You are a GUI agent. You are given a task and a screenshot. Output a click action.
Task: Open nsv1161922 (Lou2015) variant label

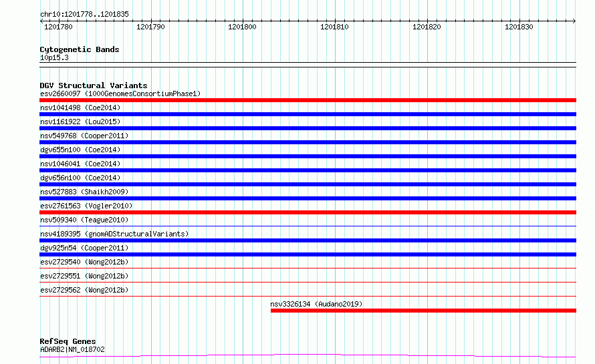[x=80, y=122]
